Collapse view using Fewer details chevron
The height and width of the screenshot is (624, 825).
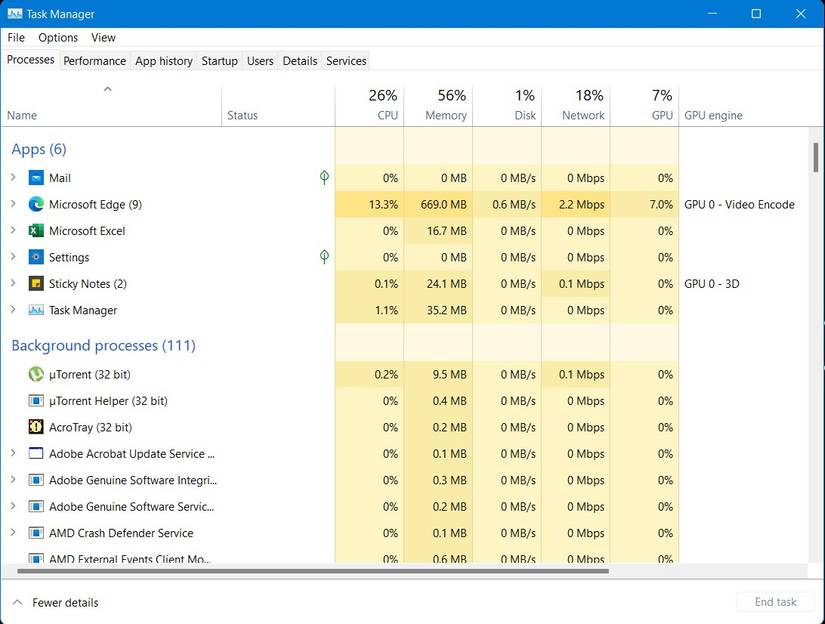point(17,602)
